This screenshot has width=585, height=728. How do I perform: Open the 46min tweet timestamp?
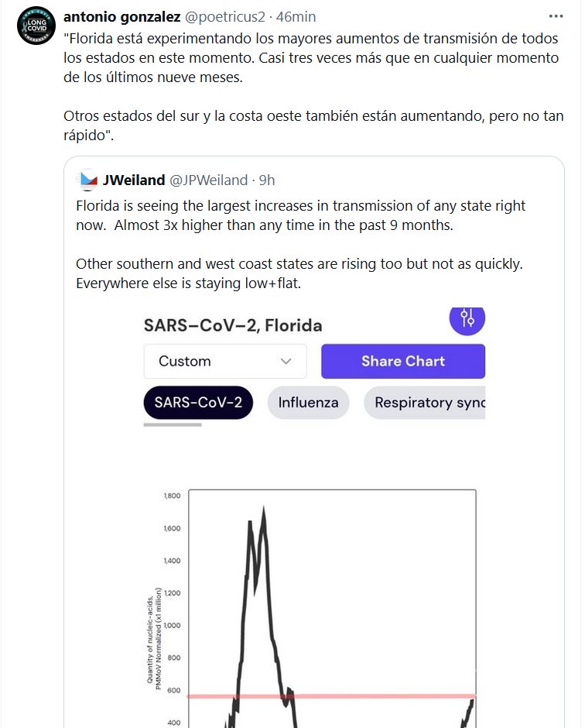click(x=296, y=16)
